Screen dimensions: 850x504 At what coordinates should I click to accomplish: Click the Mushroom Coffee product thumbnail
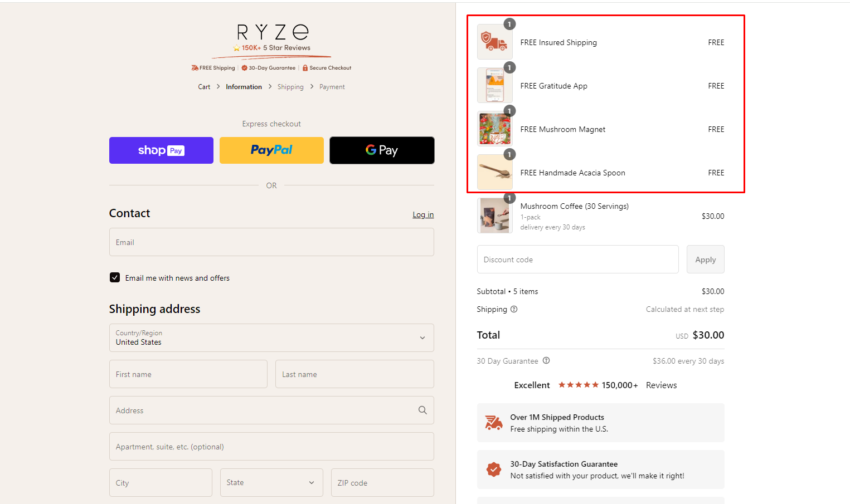coord(494,216)
